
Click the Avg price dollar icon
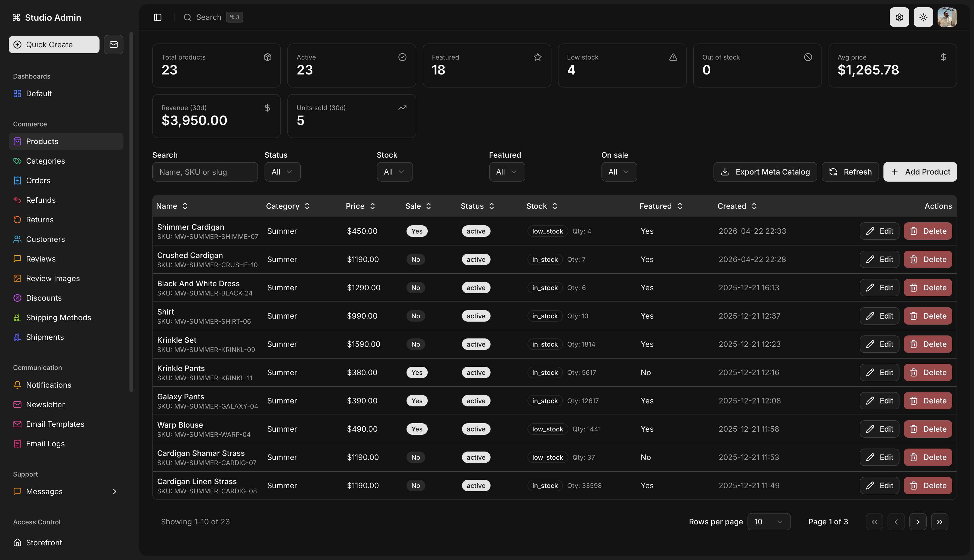click(x=943, y=57)
